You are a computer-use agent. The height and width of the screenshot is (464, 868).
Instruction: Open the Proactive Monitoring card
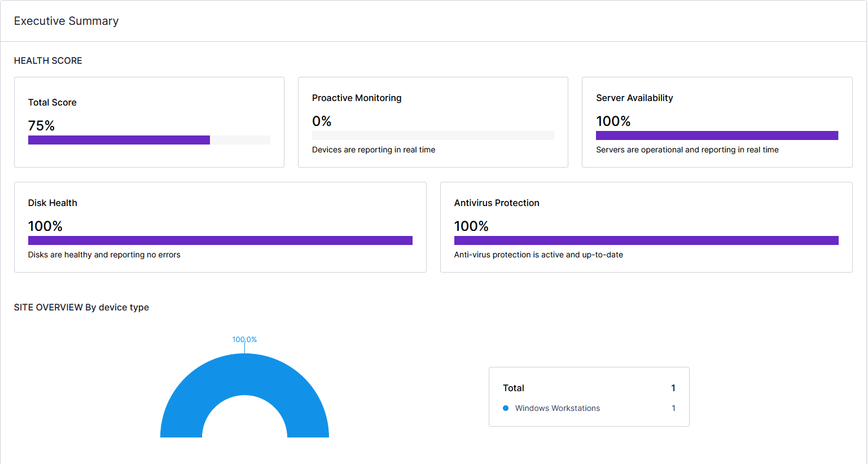(433, 122)
